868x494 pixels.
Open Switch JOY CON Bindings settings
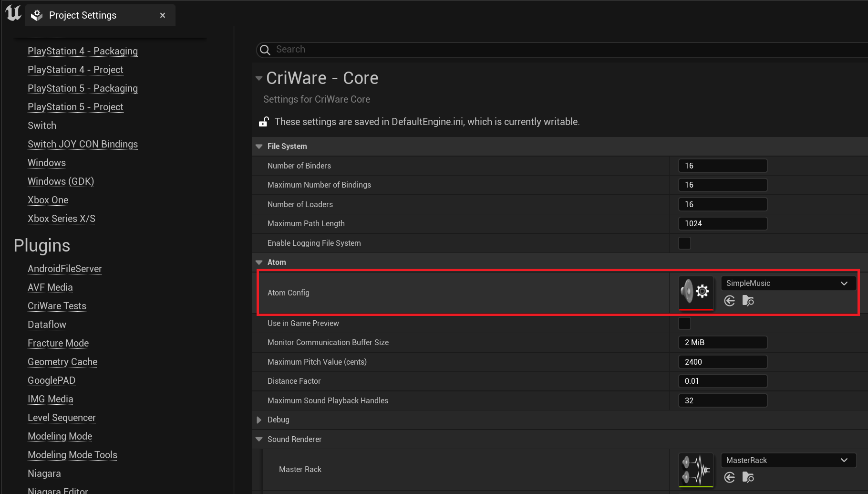tap(83, 144)
